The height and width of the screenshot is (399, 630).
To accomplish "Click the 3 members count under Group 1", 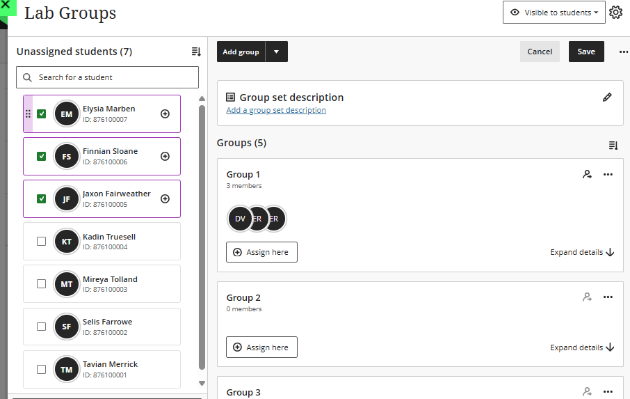I will coord(244,186).
